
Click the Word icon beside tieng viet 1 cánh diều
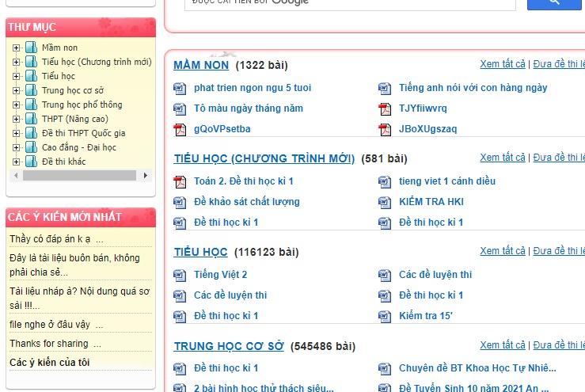(x=385, y=182)
